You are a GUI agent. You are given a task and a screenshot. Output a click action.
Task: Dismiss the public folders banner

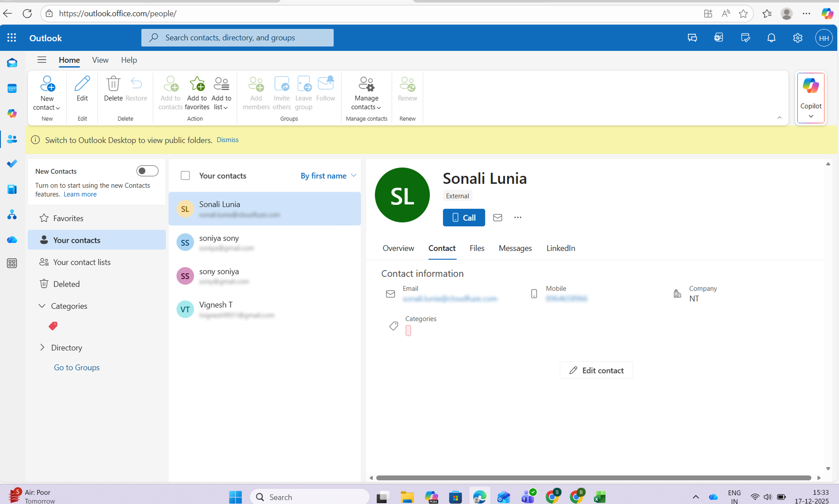click(227, 139)
